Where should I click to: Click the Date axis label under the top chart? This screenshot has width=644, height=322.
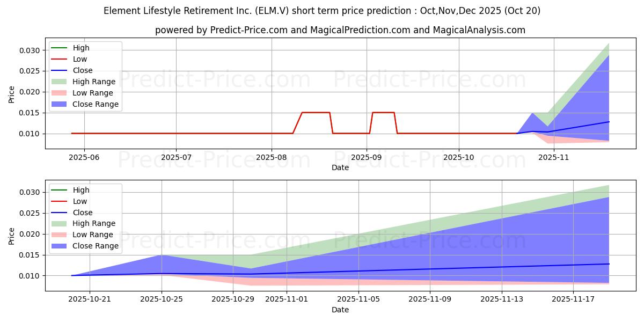tap(340, 167)
